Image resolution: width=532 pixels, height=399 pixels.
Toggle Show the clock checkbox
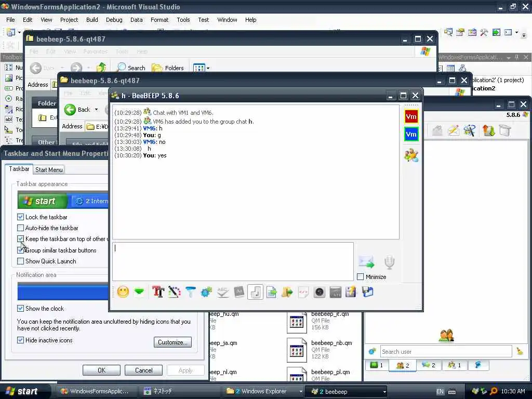pos(20,308)
